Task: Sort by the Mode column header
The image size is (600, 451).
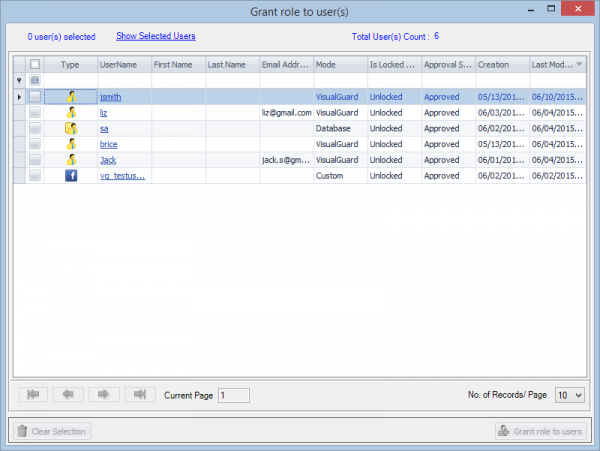Action: click(x=341, y=65)
